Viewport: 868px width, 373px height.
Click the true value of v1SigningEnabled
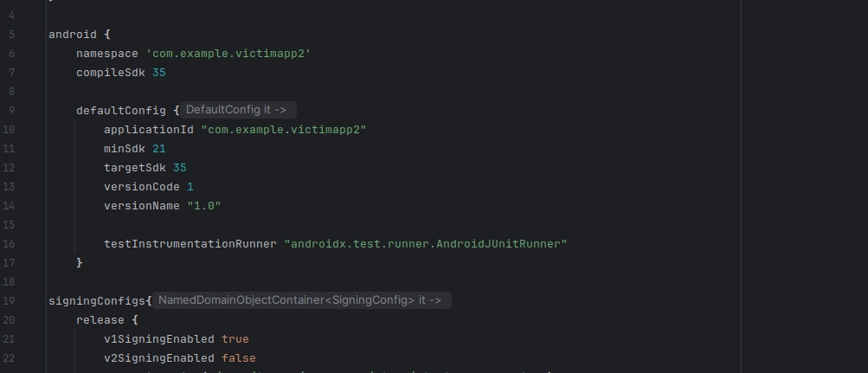[x=235, y=339]
